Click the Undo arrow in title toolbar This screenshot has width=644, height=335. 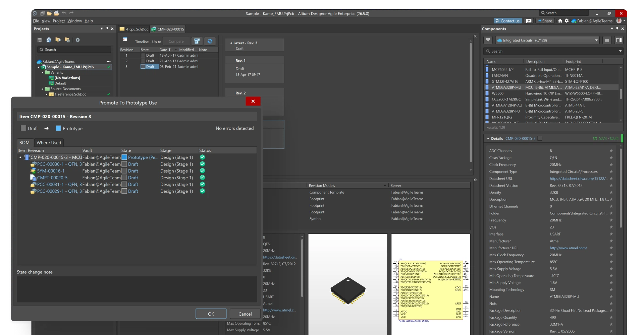[x=64, y=13]
